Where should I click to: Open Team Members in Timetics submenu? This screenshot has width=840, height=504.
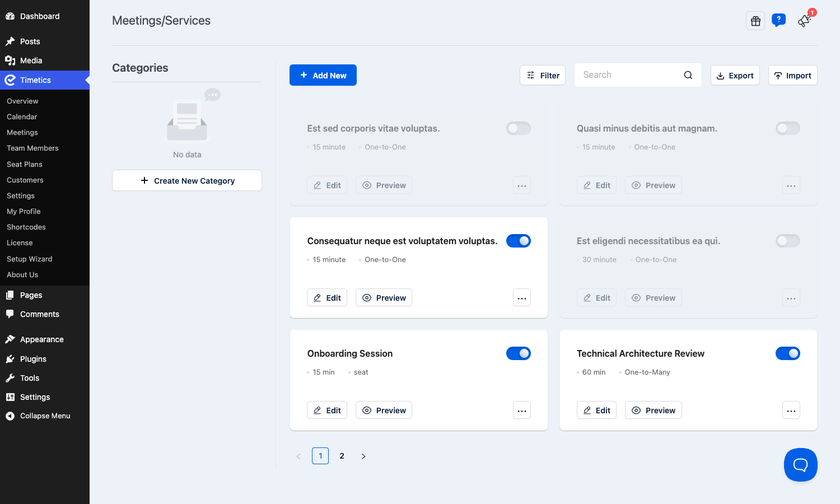point(32,148)
